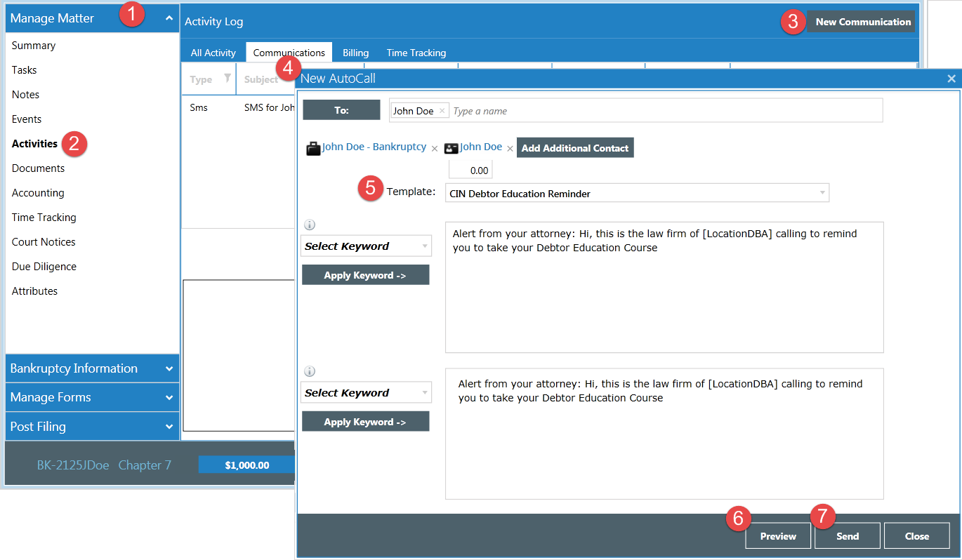Collapse the Manage Matter section
This screenshot has height=560, width=962.
coord(169,19)
